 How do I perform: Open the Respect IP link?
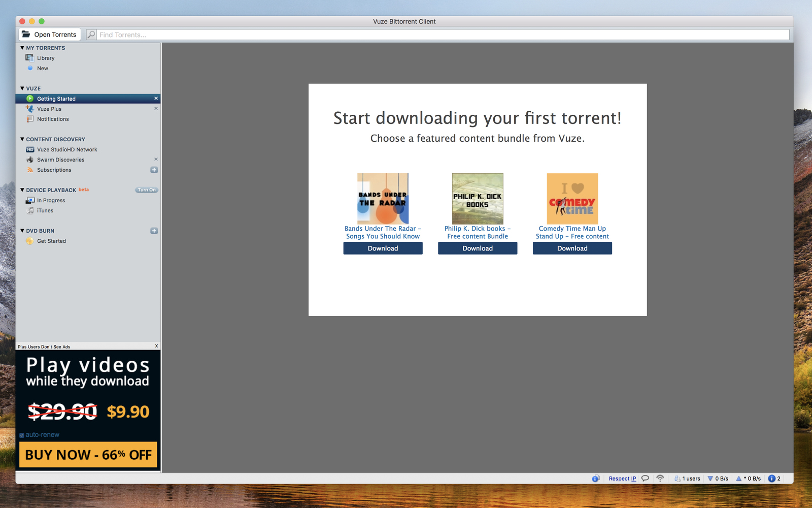(622, 479)
